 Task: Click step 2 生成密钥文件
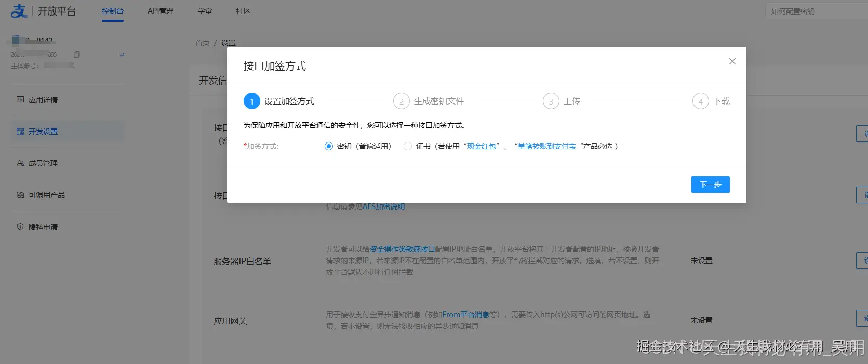[x=429, y=101]
